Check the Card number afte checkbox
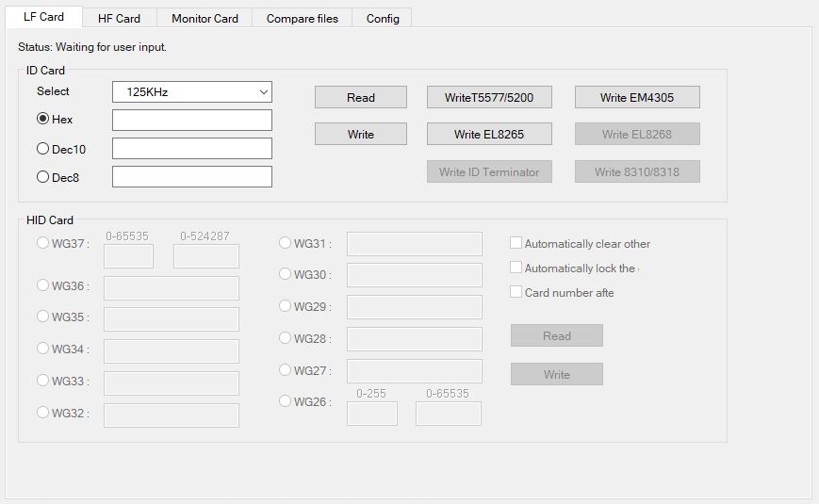819x504 pixels. (516, 292)
